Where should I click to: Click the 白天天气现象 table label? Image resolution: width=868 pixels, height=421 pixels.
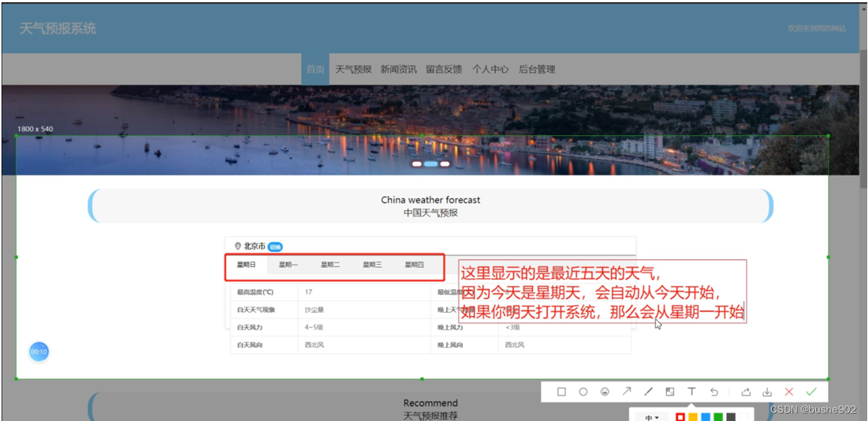[x=256, y=310]
